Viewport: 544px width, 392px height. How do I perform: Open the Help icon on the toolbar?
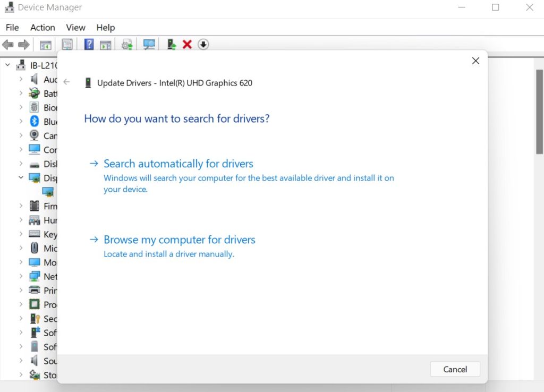[88, 44]
